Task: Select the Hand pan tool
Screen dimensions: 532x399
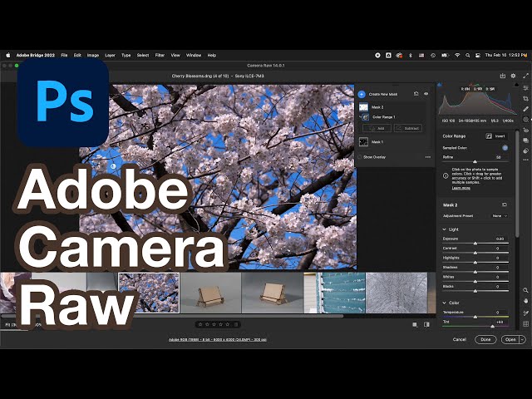Action: (525, 300)
